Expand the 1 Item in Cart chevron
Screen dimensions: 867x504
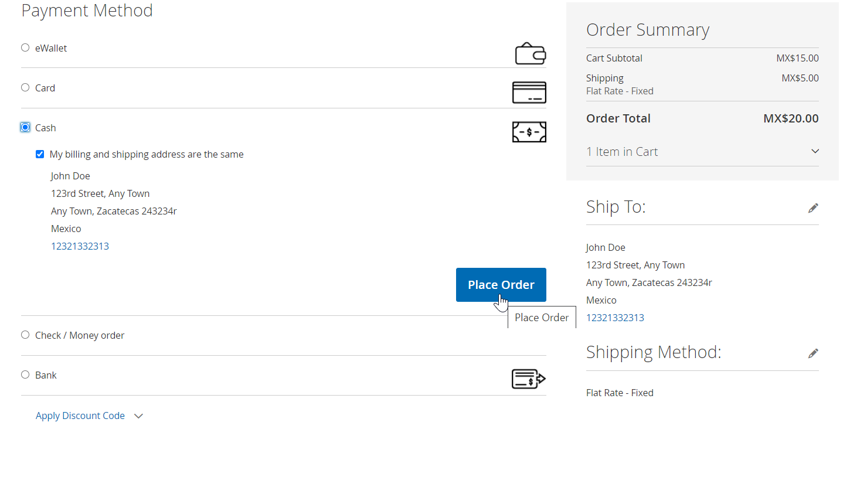[x=814, y=152]
